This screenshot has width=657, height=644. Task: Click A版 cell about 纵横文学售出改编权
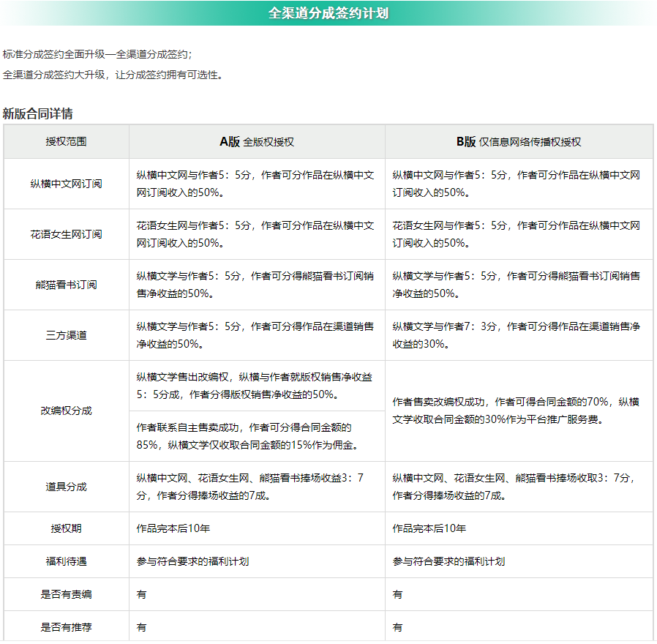pos(257,386)
